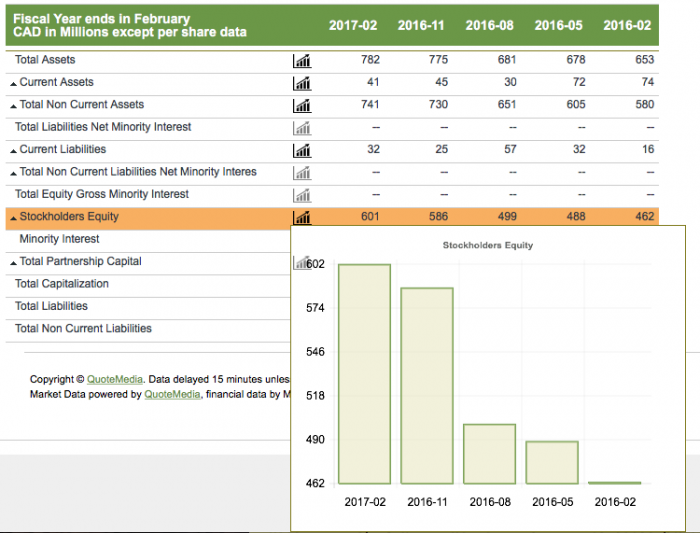The width and height of the screenshot is (700, 533).
Task: Expand the Current Assets row
Action: pyautogui.click(x=13, y=83)
